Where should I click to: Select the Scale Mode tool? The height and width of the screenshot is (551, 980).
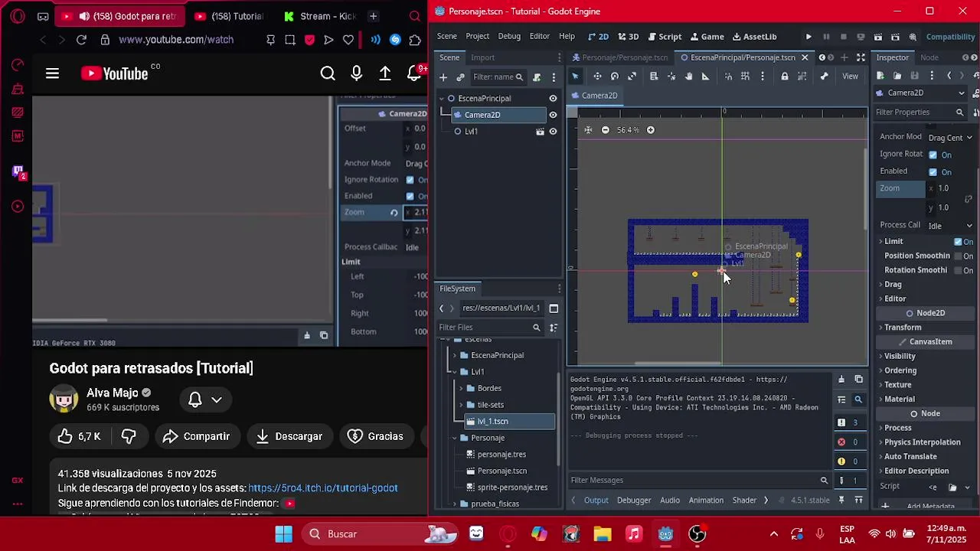tap(632, 77)
